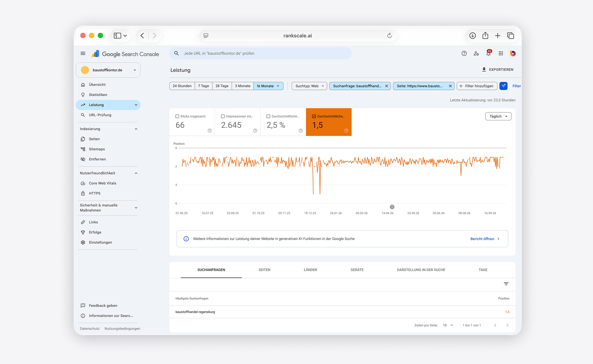The height and width of the screenshot is (364, 593).
Task: Click the Nutzungsbedingungen link
Action: point(122,329)
